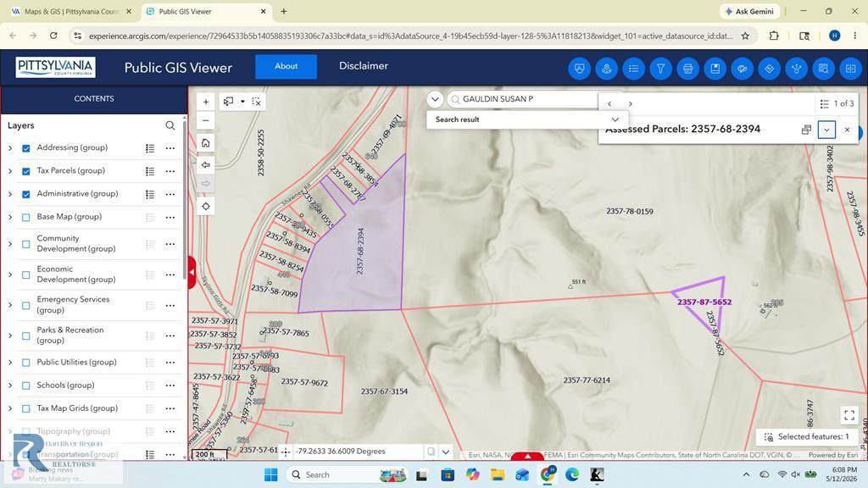Image resolution: width=868 pixels, height=488 pixels.
Task: Click Ask Gemini button
Action: click(x=749, y=11)
